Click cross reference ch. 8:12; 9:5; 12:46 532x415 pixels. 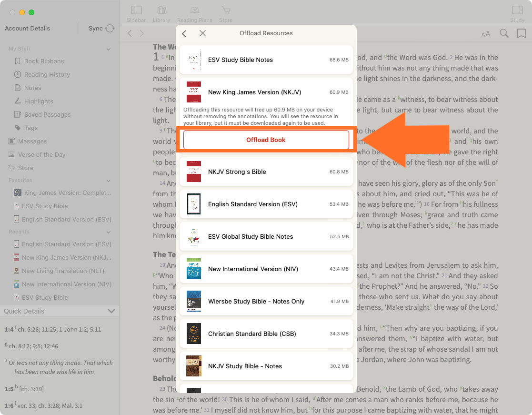pos(33,346)
